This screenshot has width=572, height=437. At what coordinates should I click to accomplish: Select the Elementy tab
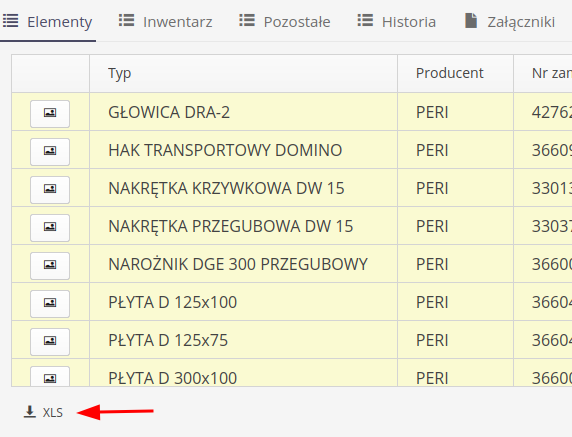[48, 22]
